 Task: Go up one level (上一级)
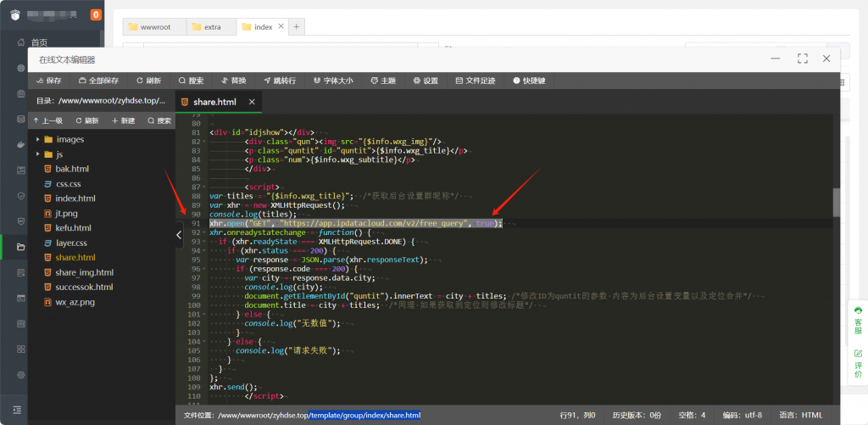[47, 120]
